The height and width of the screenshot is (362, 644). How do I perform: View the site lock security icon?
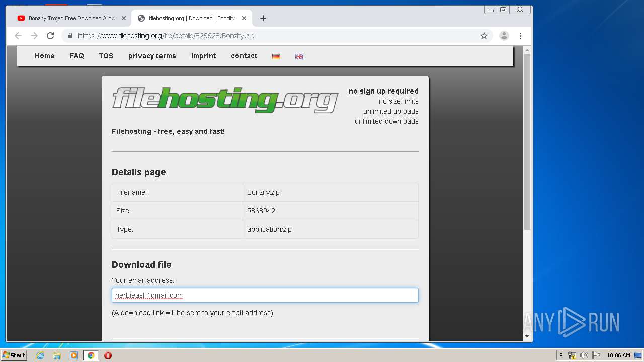[x=70, y=36]
